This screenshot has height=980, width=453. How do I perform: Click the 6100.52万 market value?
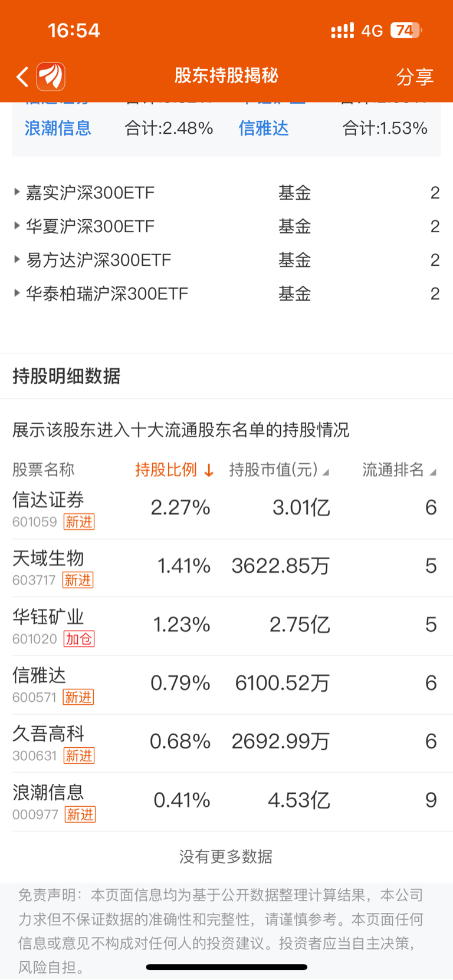[x=283, y=682]
